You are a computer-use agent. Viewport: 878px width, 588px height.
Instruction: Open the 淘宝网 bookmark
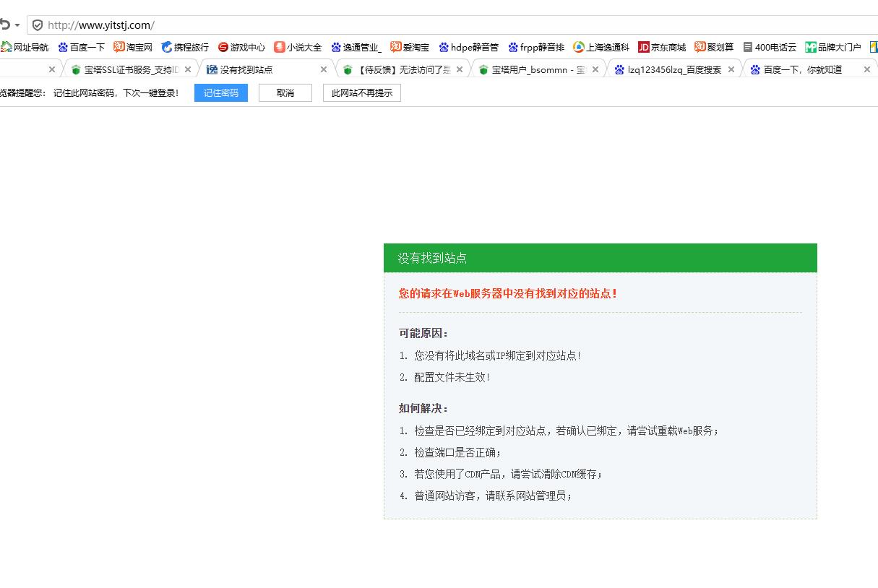click(133, 47)
